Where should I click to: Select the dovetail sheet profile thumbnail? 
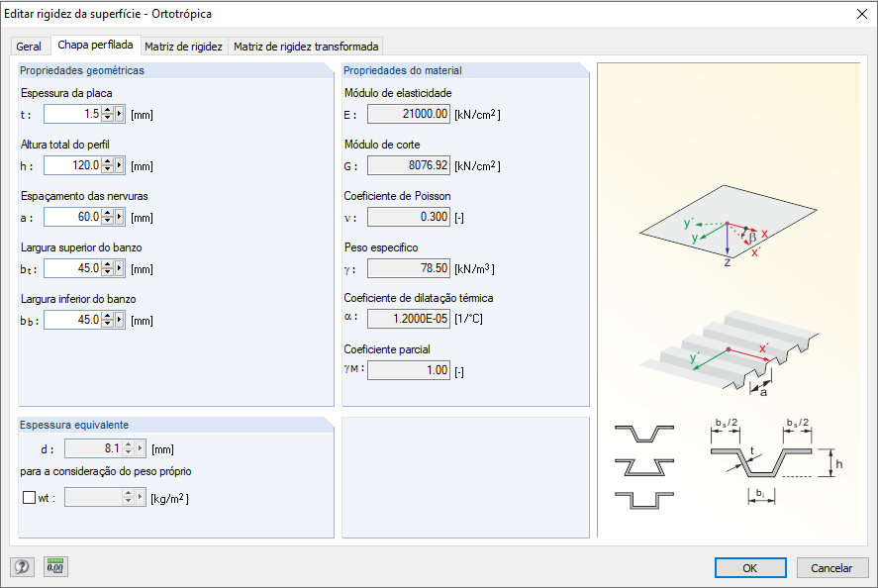pyautogui.click(x=644, y=467)
